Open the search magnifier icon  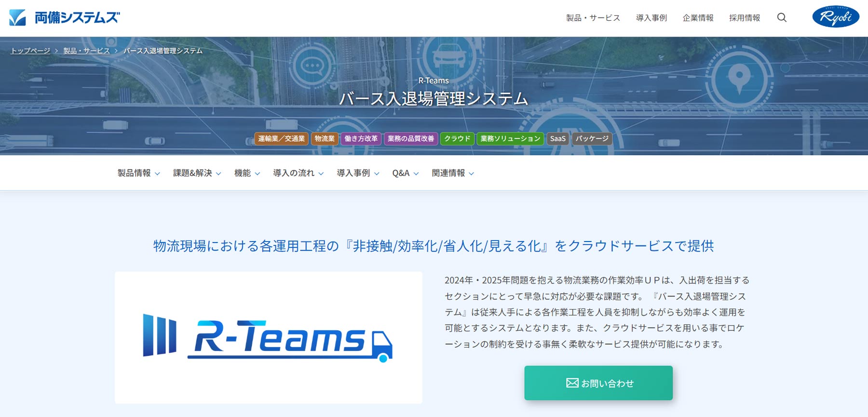click(x=782, y=18)
